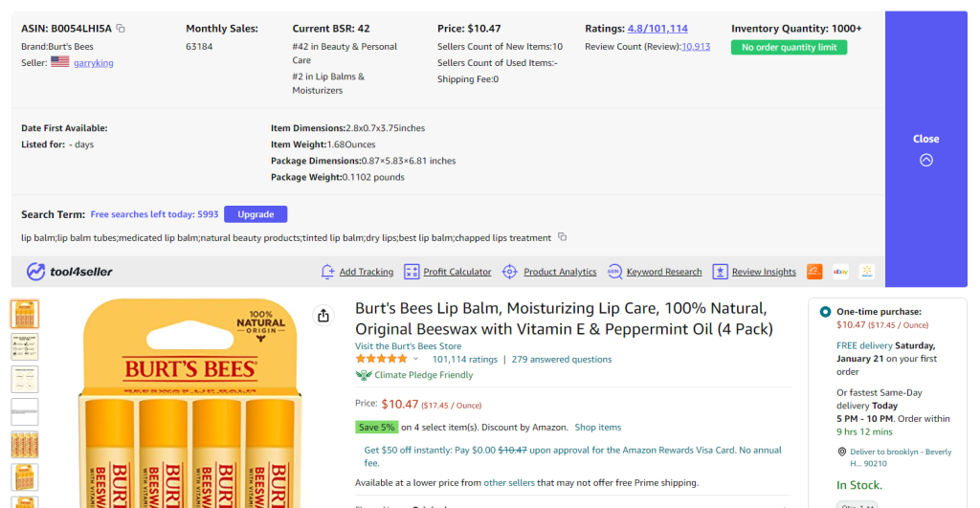Click 'Item Weight:1.68Ounces' text

tap(323, 144)
